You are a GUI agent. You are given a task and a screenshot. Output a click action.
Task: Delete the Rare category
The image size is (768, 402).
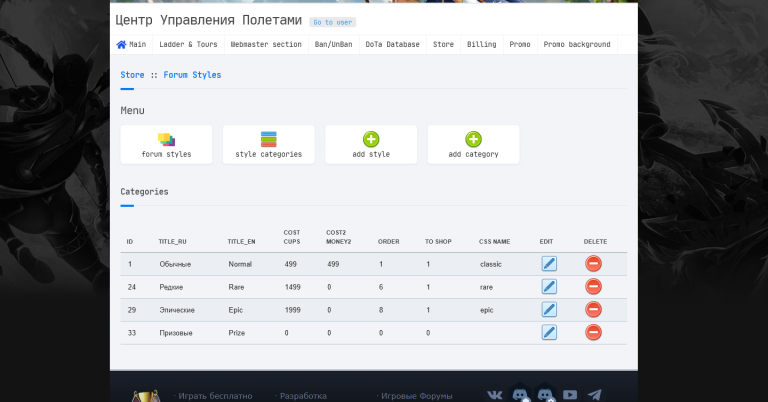coord(593,286)
